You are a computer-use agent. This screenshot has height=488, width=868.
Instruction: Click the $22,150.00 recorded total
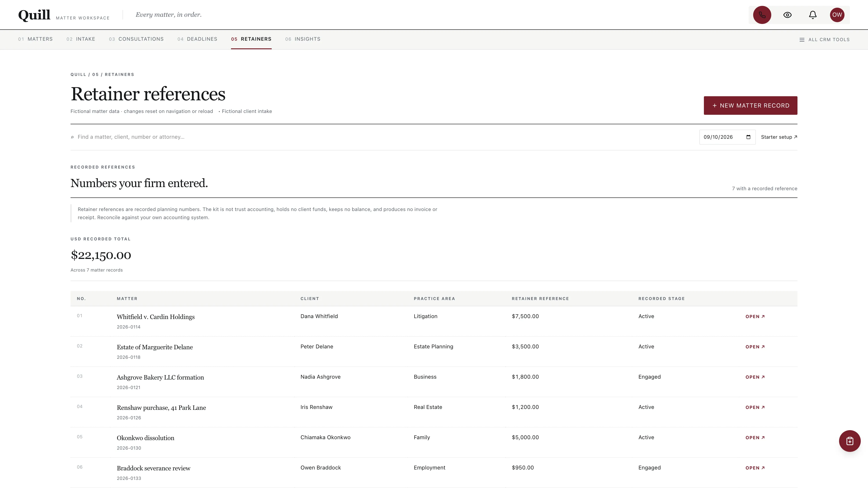(101, 255)
